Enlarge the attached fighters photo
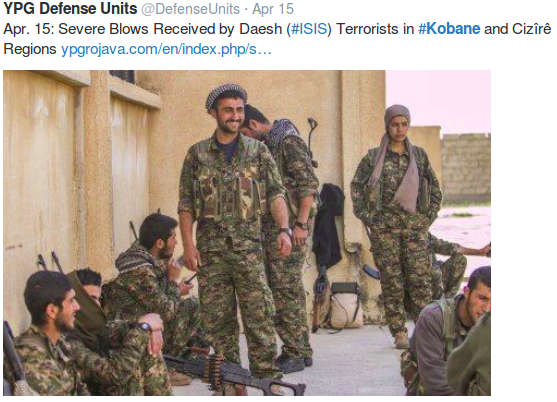This screenshot has height=402, width=557. point(247,233)
